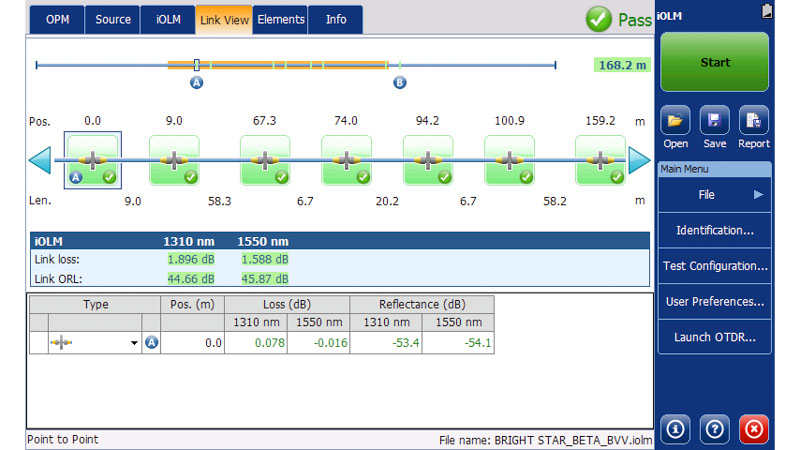
Task: Click section length 20.2
Action: click(387, 202)
